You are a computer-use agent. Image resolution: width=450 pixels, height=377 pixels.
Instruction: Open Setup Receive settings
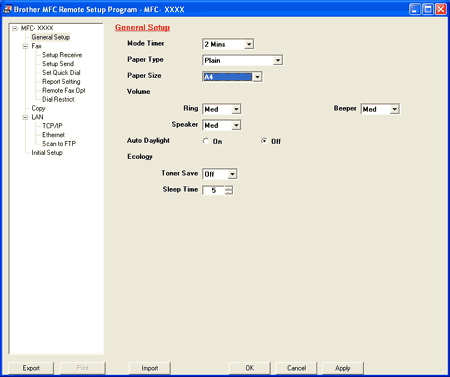pos(62,55)
